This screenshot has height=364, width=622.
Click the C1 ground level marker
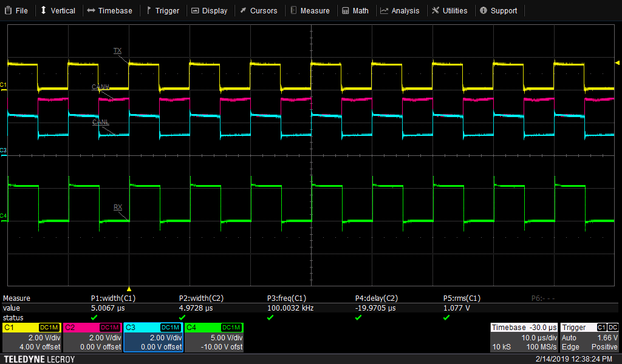(x=4, y=86)
